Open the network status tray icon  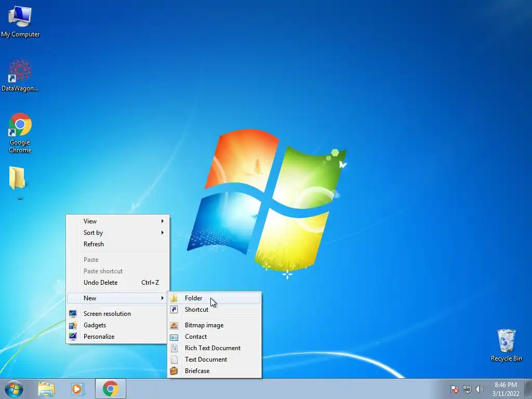click(x=467, y=389)
